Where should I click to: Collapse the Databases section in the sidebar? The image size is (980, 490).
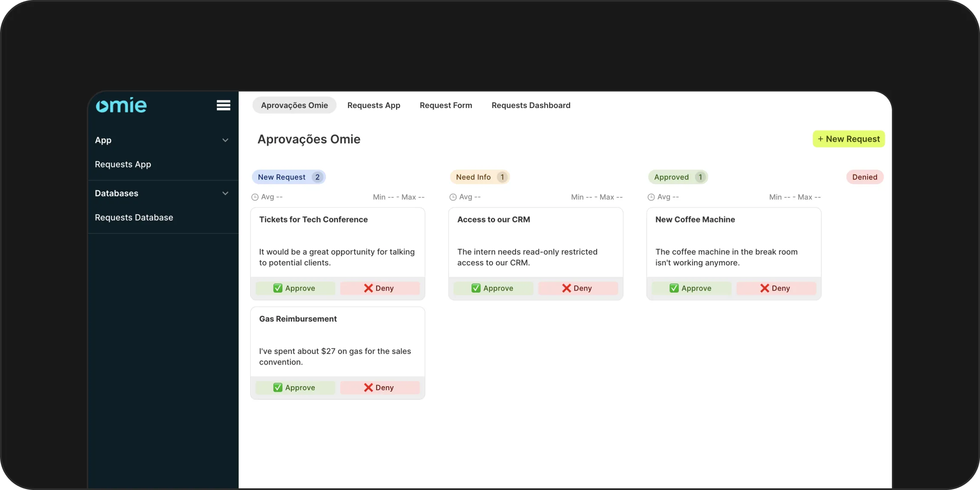click(225, 193)
